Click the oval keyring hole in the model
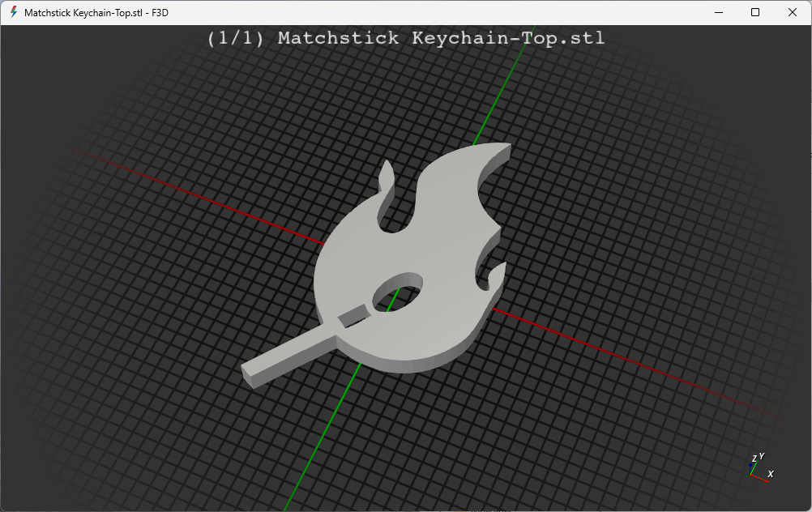Viewport: 812px width, 512px height. pyautogui.click(x=397, y=292)
